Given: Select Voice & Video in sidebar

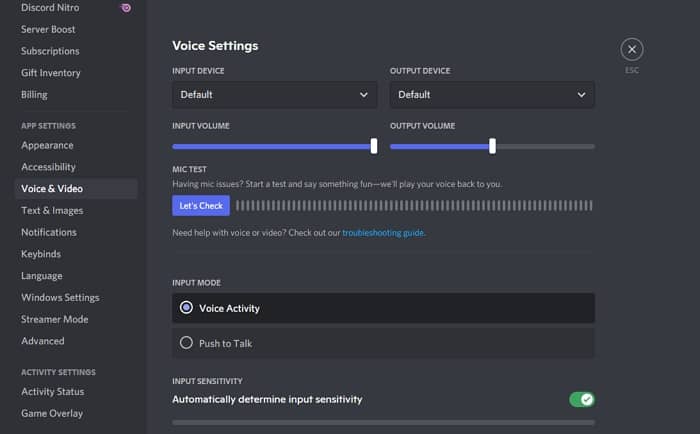Looking at the screenshot, I should pos(76,188).
